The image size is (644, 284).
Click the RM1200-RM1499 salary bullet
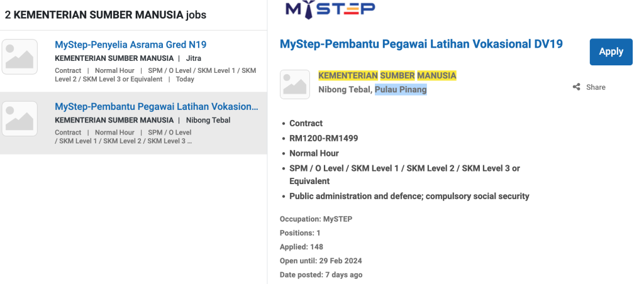323,138
